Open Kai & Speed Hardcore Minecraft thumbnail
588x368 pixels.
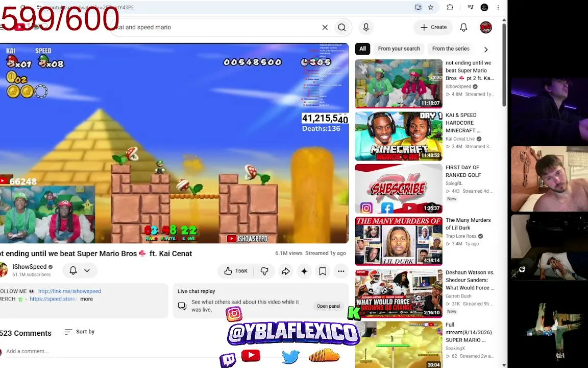click(399, 136)
